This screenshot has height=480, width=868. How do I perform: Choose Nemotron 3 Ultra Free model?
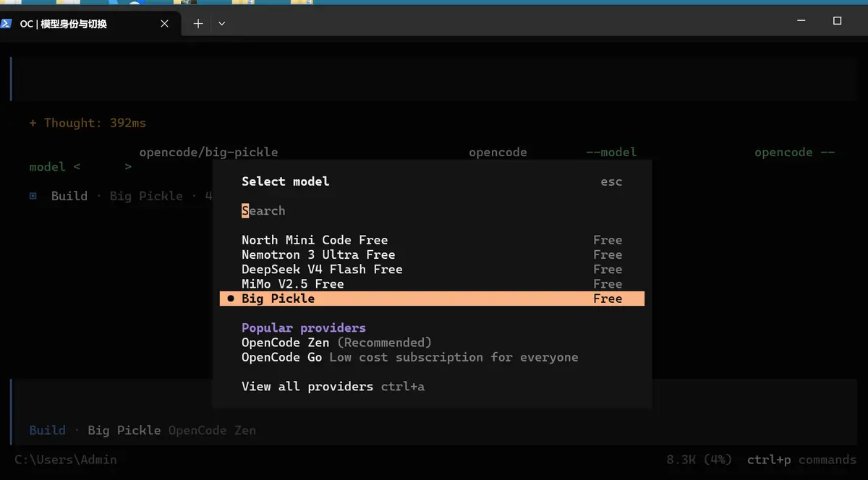432,254
